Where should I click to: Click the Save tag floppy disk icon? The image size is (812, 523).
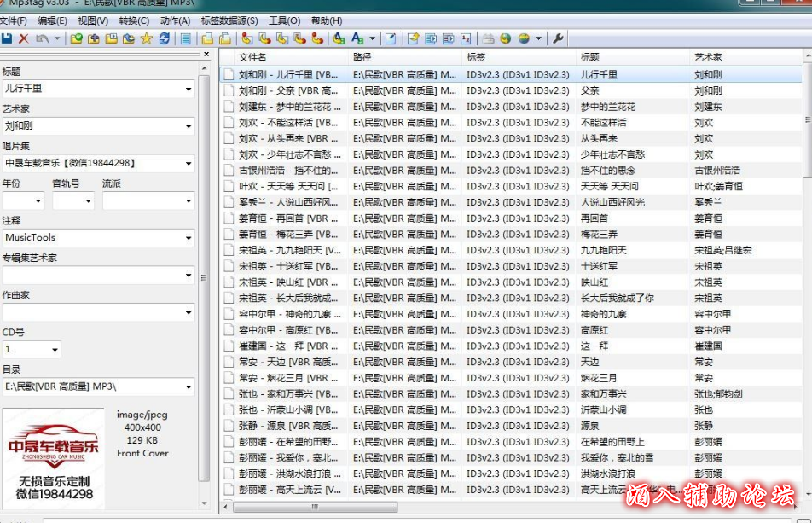(7, 38)
